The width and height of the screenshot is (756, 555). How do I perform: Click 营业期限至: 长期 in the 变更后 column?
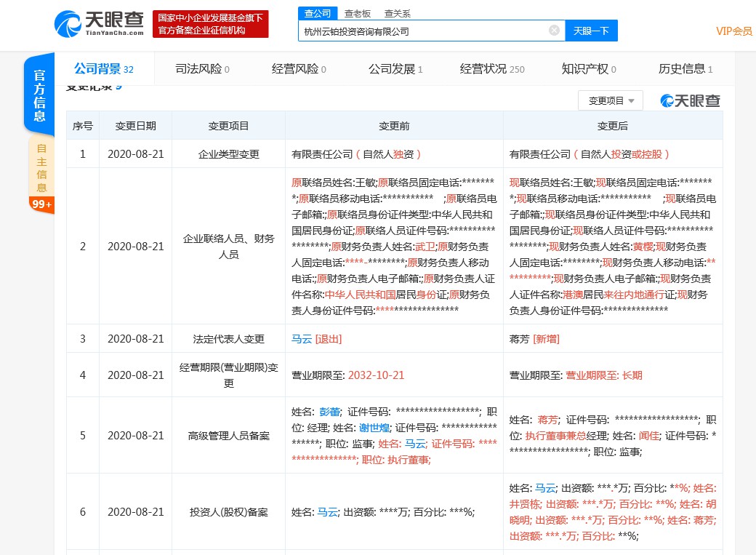tap(603, 375)
